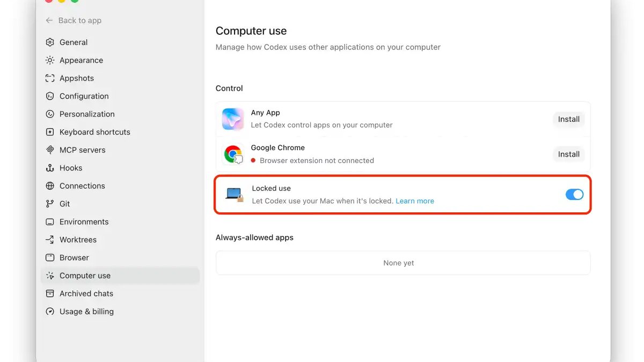Screen dimensions: 644x362
Task: Click the Environments monitor icon
Action: coord(50,222)
